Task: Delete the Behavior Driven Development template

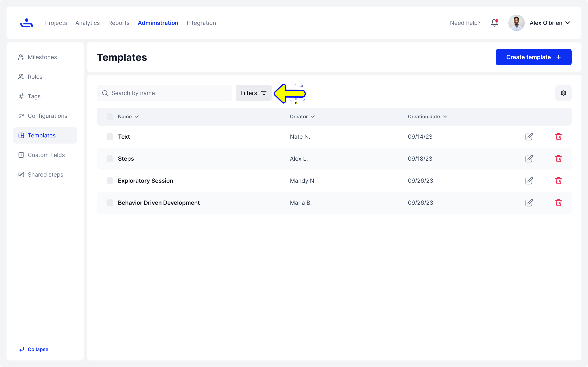Action: point(558,203)
